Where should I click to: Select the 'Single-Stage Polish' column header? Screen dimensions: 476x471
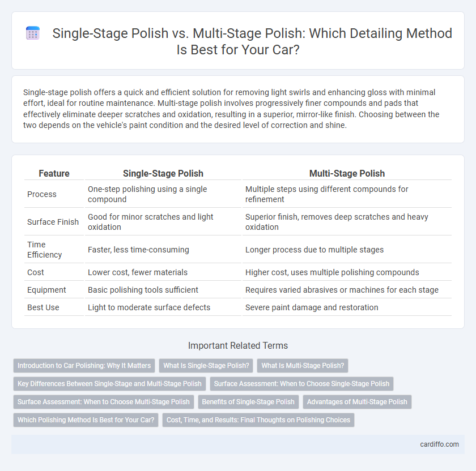pos(163,173)
